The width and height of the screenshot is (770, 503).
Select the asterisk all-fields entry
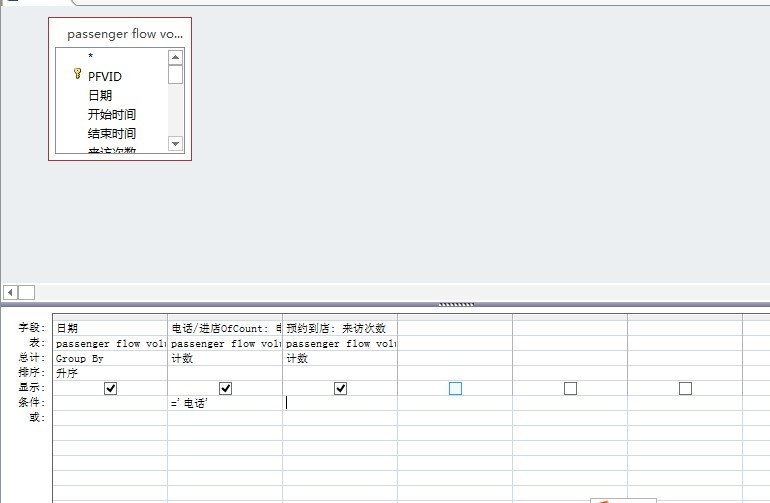click(90, 57)
